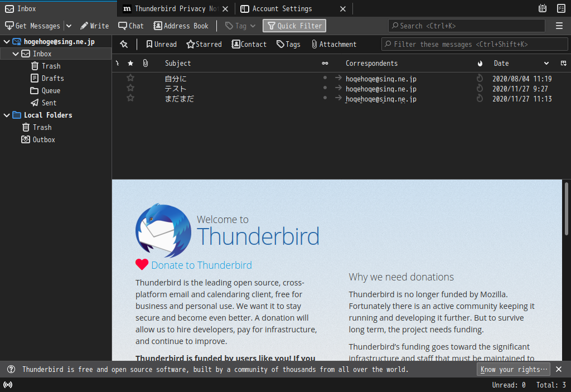Toggle the Unread quick filter
Viewport: 571px width, 392px height.
pyautogui.click(x=161, y=45)
